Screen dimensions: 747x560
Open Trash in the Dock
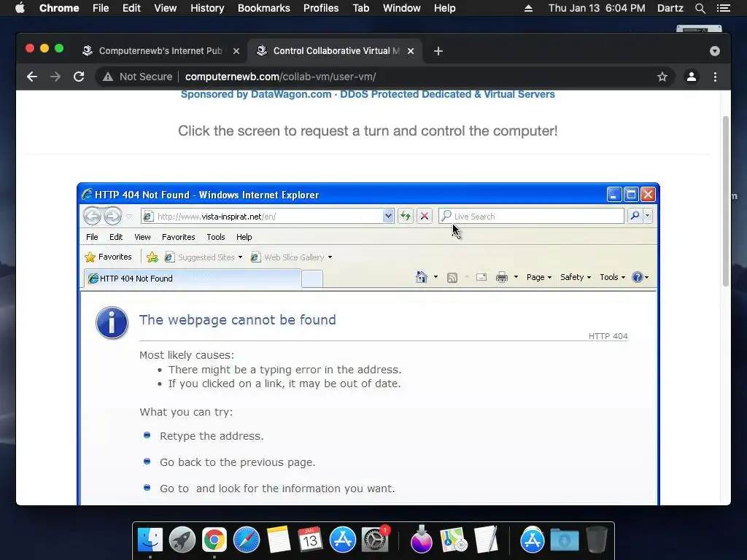(x=597, y=540)
